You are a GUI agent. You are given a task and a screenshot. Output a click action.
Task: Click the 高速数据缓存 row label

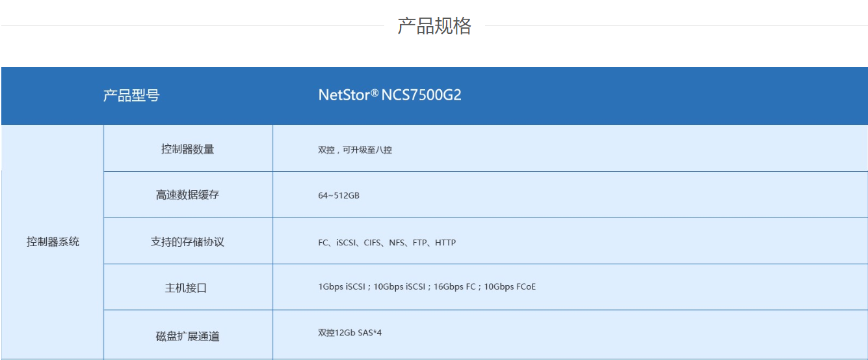(x=187, y=195)
